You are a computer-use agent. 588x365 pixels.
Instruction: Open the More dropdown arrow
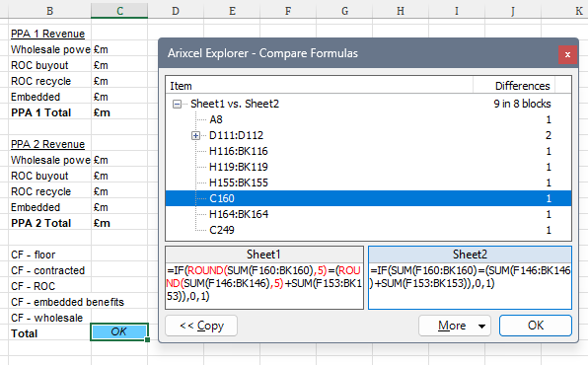(481, 326)
